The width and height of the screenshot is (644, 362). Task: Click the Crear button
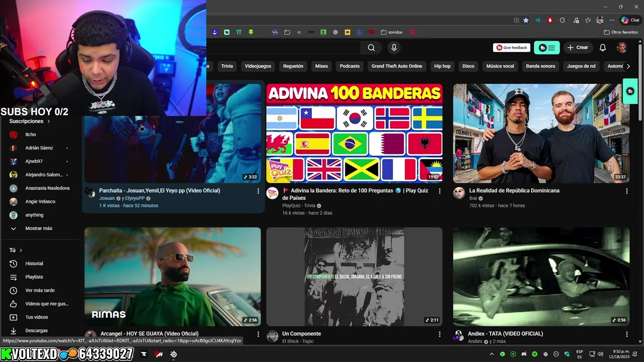pyautogui.click(x=578, y=48)
